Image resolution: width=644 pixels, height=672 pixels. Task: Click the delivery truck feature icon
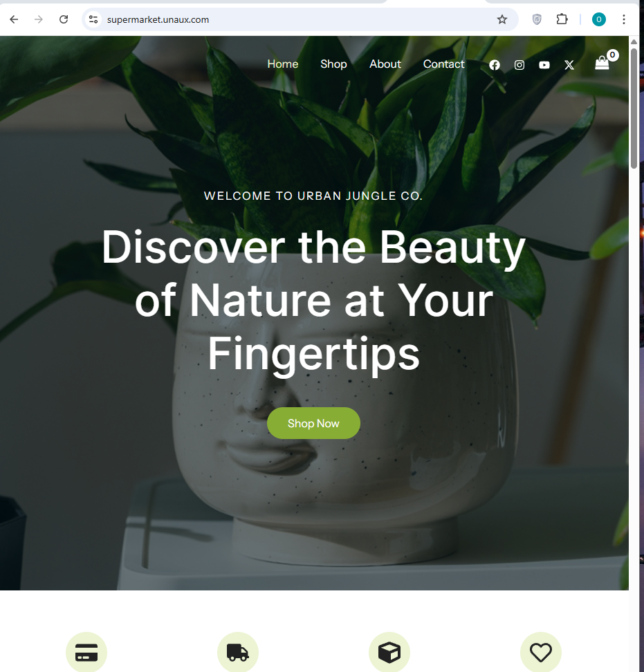click(238, 652)
